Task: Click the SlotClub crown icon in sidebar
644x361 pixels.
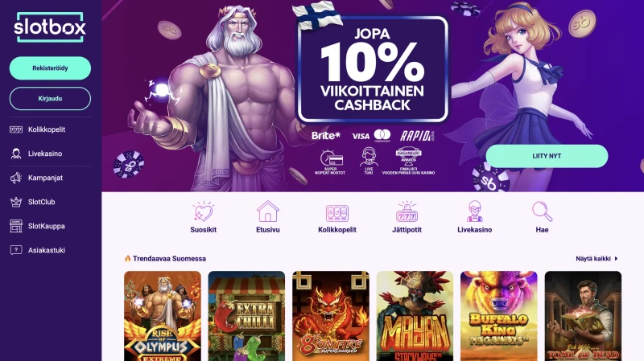Action: pos(16,202)
